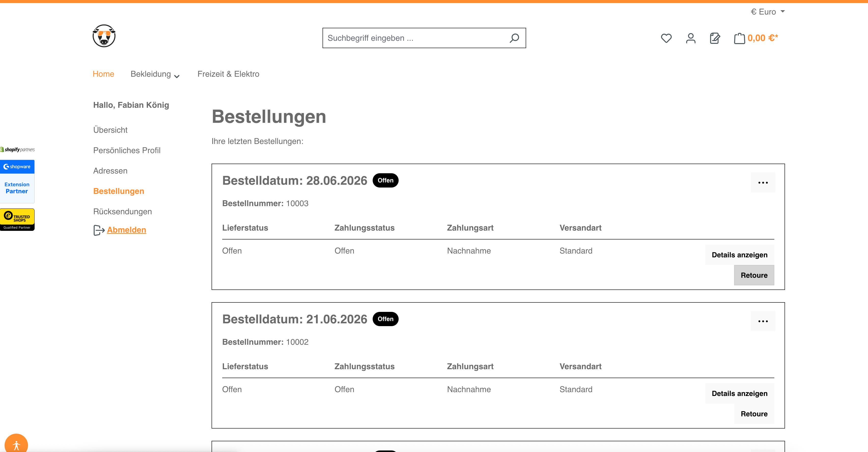Image resolution: width=868 pixels, height=452 pixels.
Task: Expand the Bekleidung category menu
Action: 155,74
